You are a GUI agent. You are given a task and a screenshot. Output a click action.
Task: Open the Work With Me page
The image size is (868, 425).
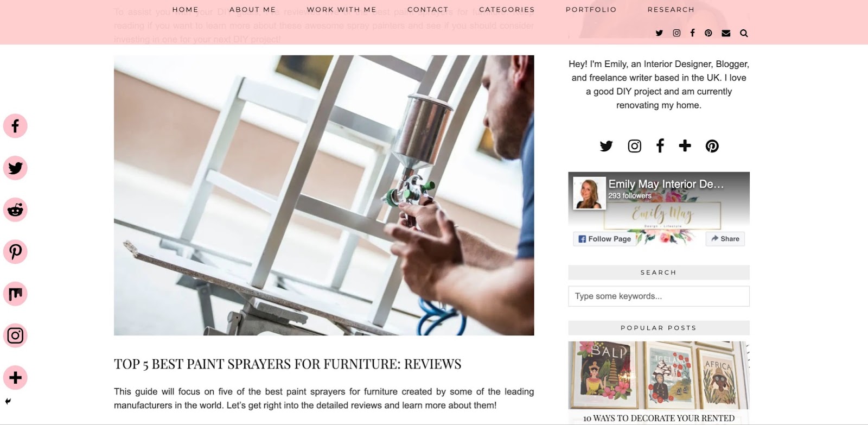pos(341,10)
